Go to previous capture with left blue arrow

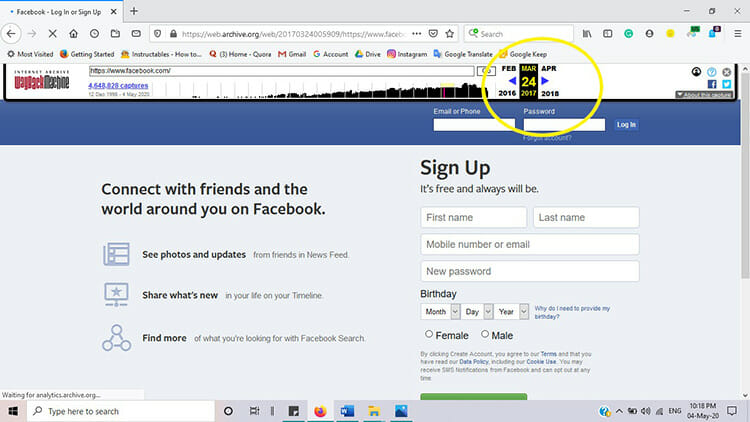tap(512, 80)
